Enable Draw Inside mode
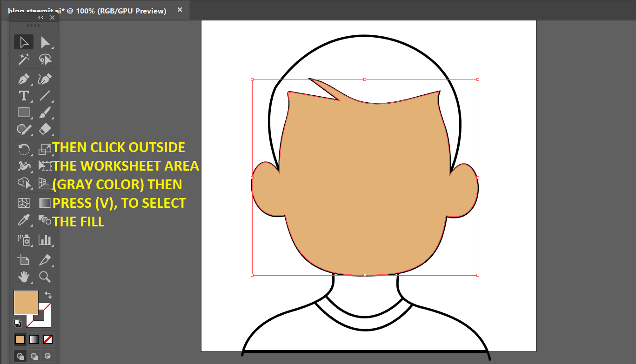Viewport: 636px width, 364px height. (47, 356)
